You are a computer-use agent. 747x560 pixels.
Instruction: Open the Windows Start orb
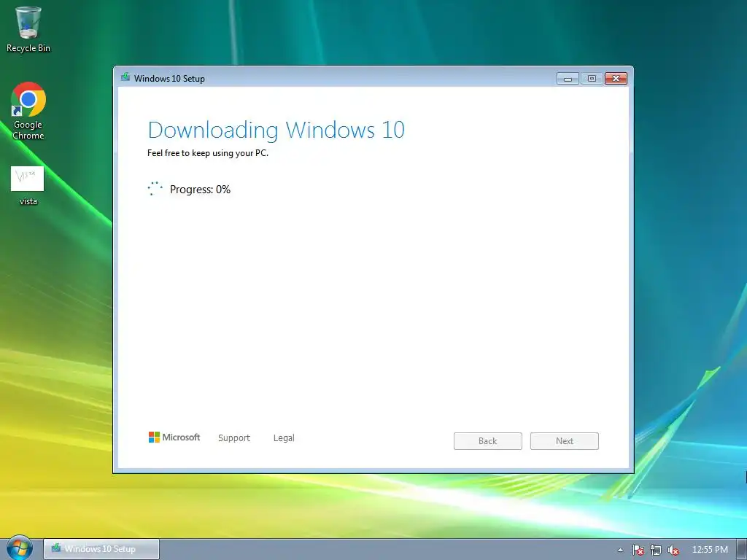pos(19,548)
